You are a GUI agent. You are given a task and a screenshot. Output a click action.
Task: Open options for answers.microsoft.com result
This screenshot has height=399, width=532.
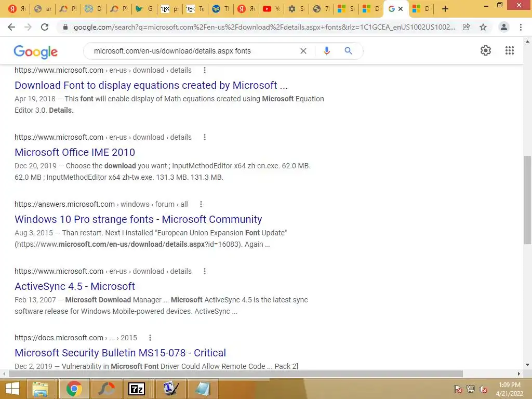coord(201,204)
